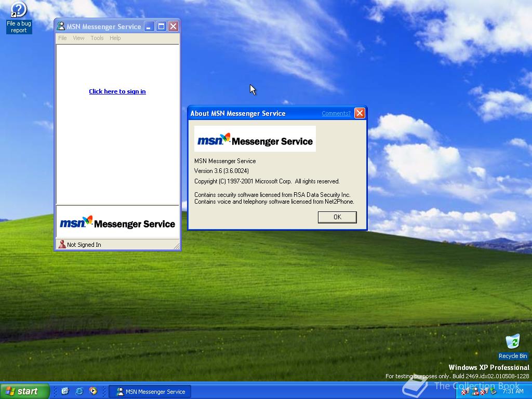This screenshot has height=399, width=532.
Task: Open the File a bug report desktop icon
Action: (x=18, y=9)
